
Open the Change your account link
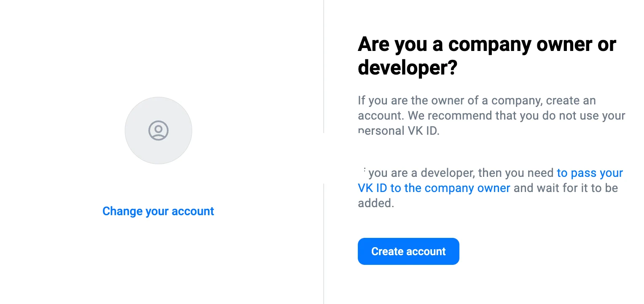(158, 211)
